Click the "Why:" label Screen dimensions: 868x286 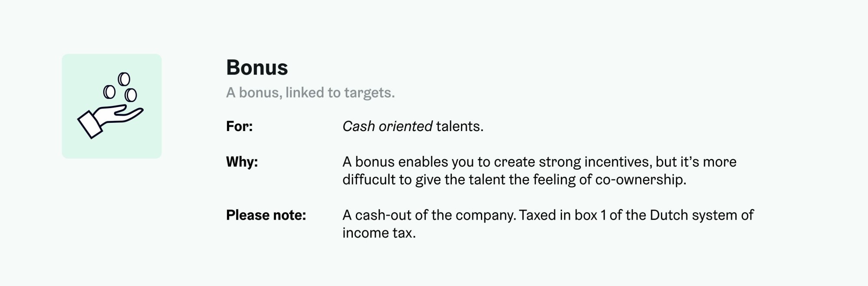pyautogui.click(x=242, y=162)
